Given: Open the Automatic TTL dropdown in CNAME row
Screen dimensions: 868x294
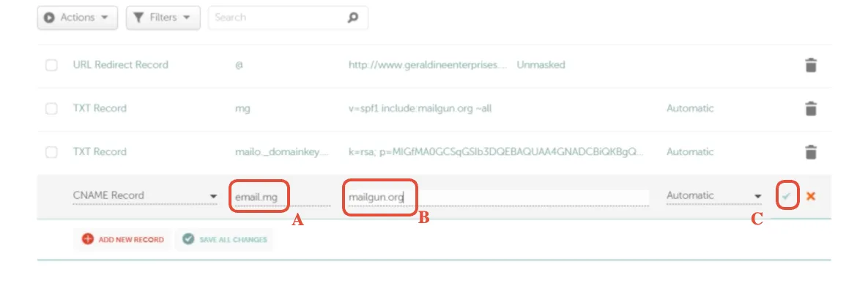Looking at the screenshot, I should (714, 195).
